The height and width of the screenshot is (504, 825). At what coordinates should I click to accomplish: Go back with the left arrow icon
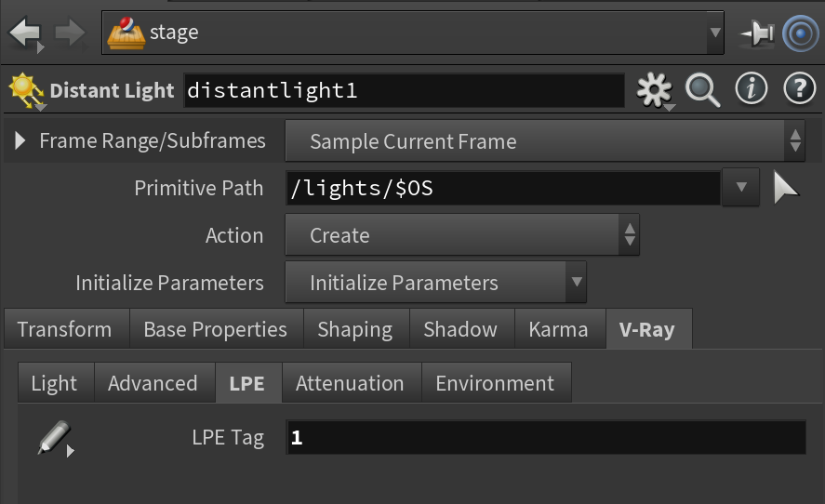click(x=25, y=33)
